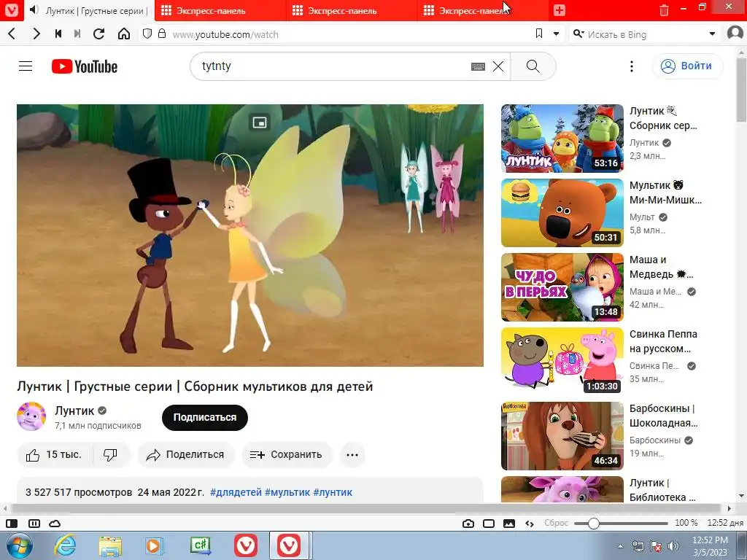
Task: Open the Лунтик channel name link
Action: 74,411
